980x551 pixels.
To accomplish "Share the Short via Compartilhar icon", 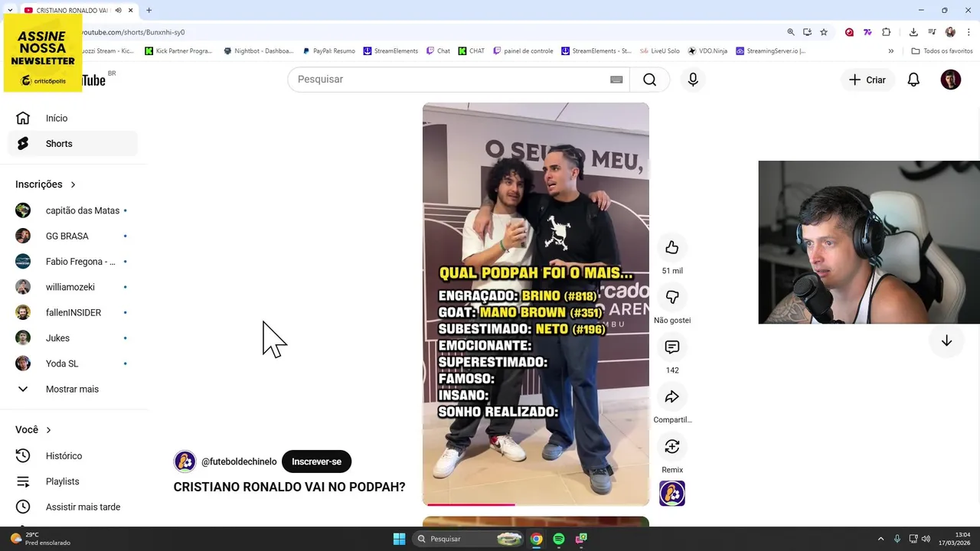I will (672, 396).
